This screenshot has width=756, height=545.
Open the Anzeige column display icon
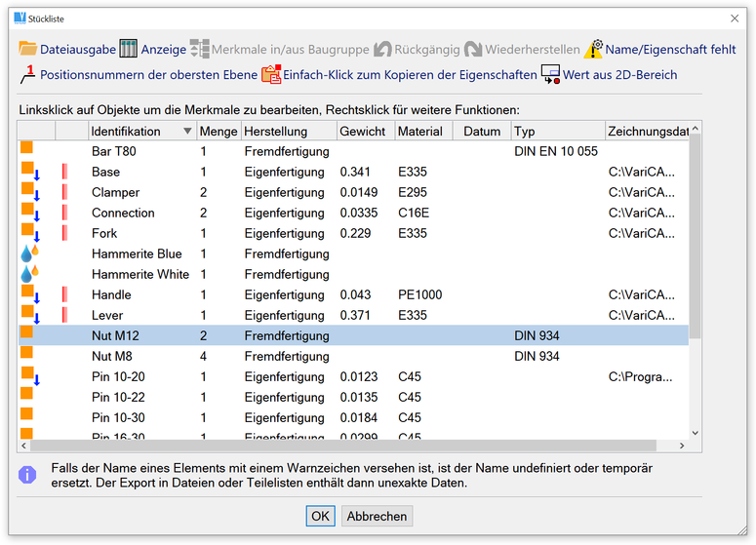[130, 49]
